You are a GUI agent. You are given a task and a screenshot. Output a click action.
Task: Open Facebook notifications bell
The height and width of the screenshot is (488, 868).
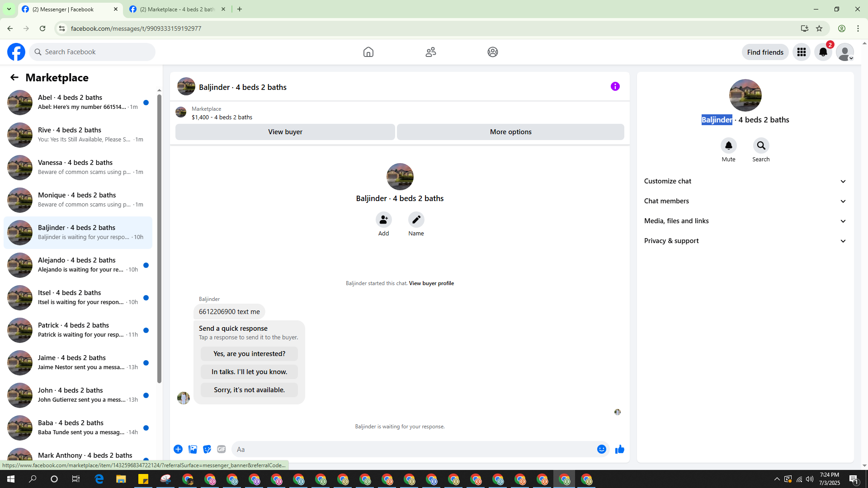click(823, 52)
